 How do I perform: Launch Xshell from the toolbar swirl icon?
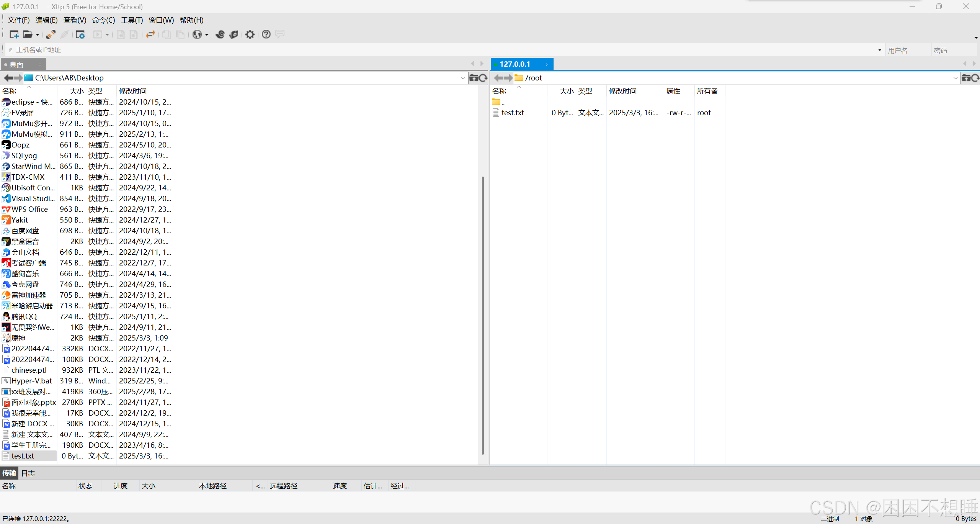pos(220,34)
